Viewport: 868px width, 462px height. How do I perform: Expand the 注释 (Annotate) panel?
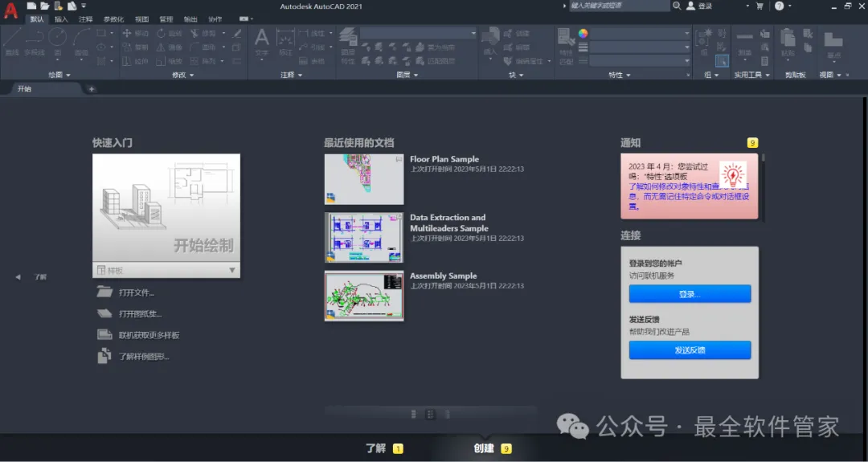[291, 75]
